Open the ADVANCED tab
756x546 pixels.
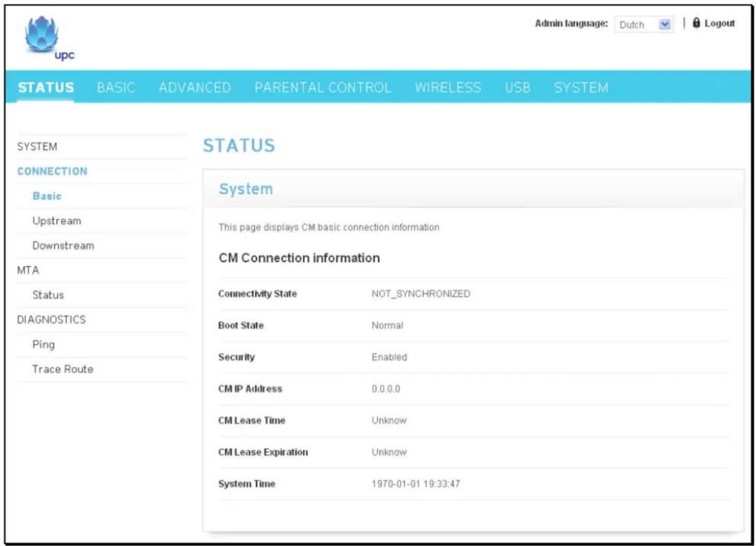point(195,88)
